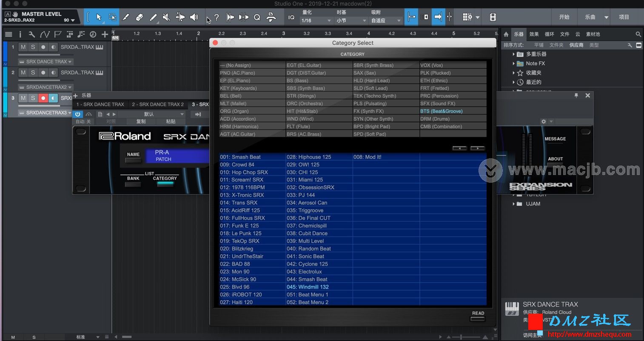Mute track 1
The width and height of the screenshot is (644, 341).
click(x=23, y=47)
